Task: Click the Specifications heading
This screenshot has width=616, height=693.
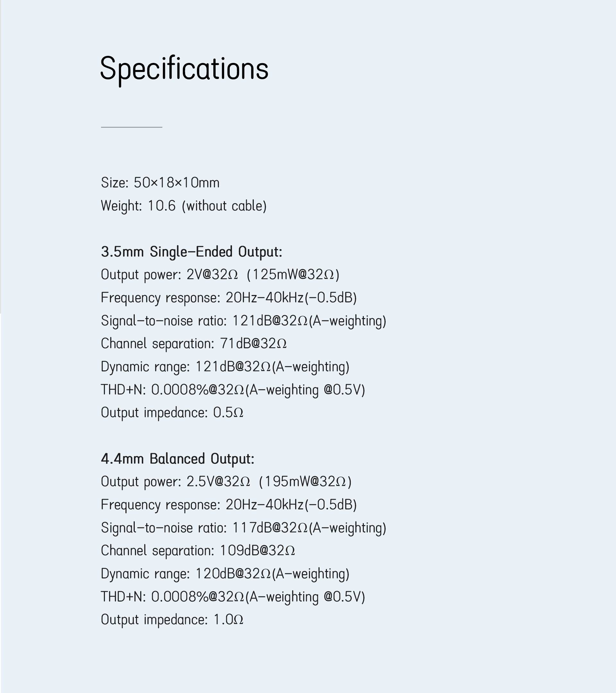Action: (x=184, y=70)
